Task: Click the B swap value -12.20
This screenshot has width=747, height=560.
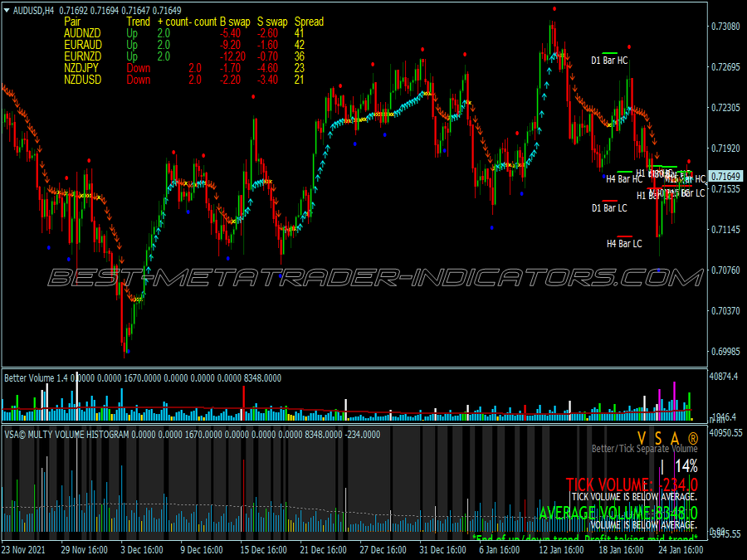Action: click(232, 56)
